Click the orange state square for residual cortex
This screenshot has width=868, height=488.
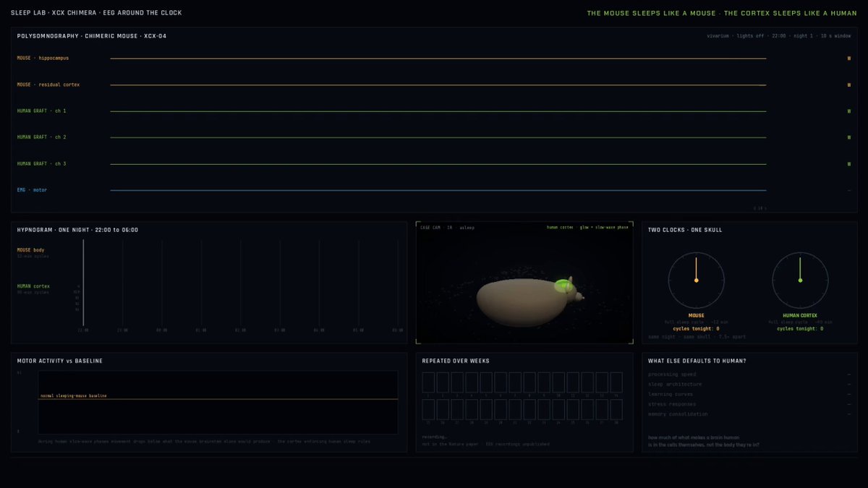849,85
